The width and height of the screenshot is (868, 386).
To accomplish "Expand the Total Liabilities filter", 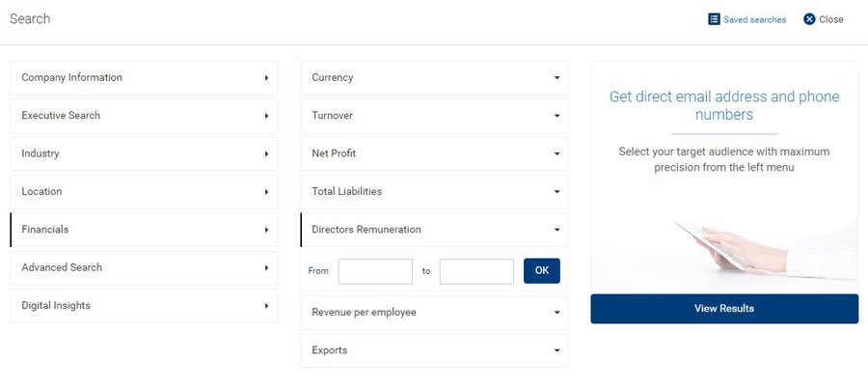I will (434, 192).
